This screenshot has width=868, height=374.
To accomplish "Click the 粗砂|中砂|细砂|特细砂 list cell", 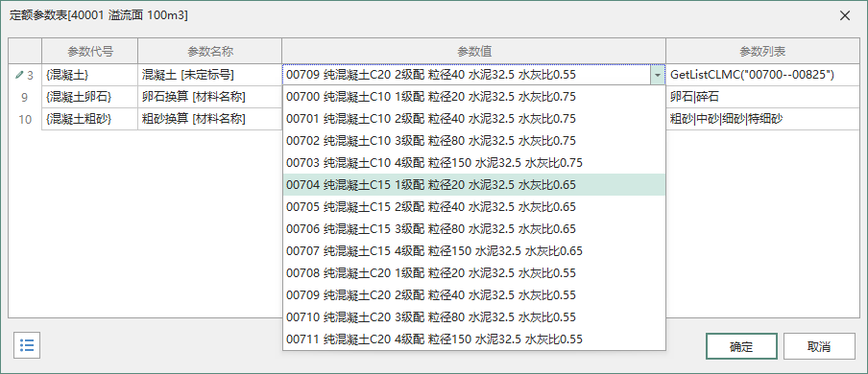I will 762,119.
